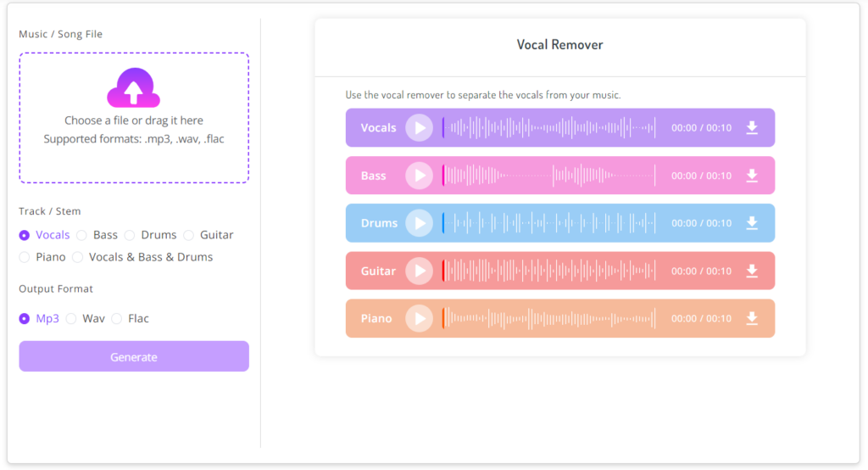The width and height of the screenshot is (868, 470).
Task: Download the Bass stem
Action: point(751,176)
